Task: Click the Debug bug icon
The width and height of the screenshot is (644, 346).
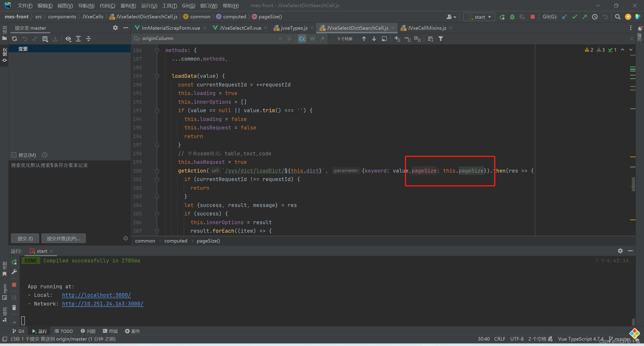Action: 512,17
